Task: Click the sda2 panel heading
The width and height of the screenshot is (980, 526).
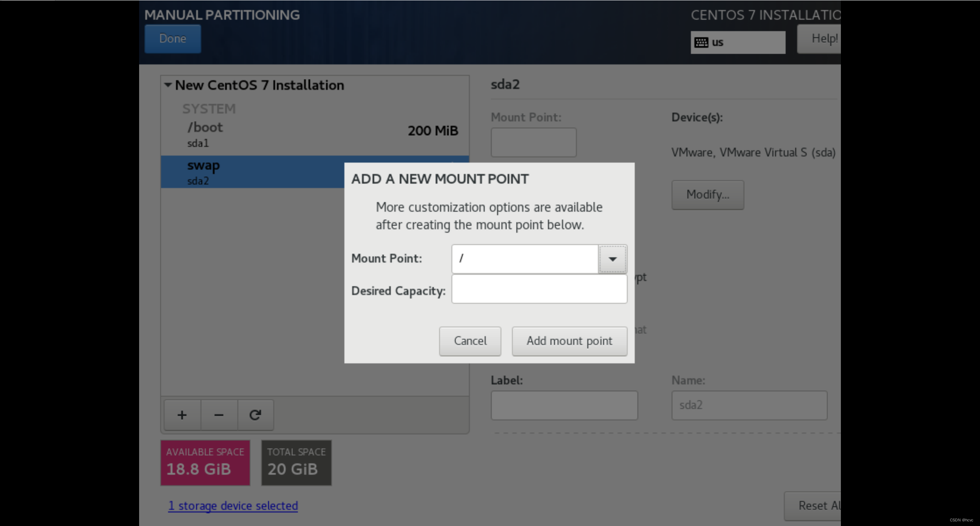Action: (x=505, y=84)
